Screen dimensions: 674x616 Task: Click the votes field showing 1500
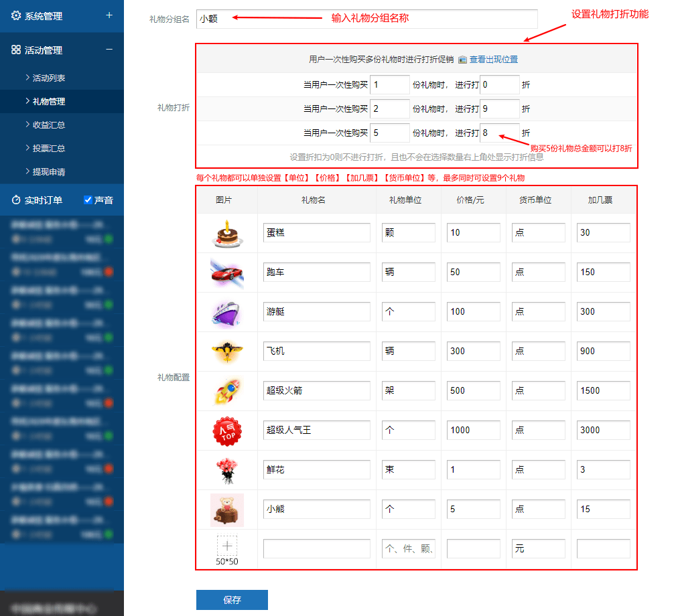click(604, 390)
